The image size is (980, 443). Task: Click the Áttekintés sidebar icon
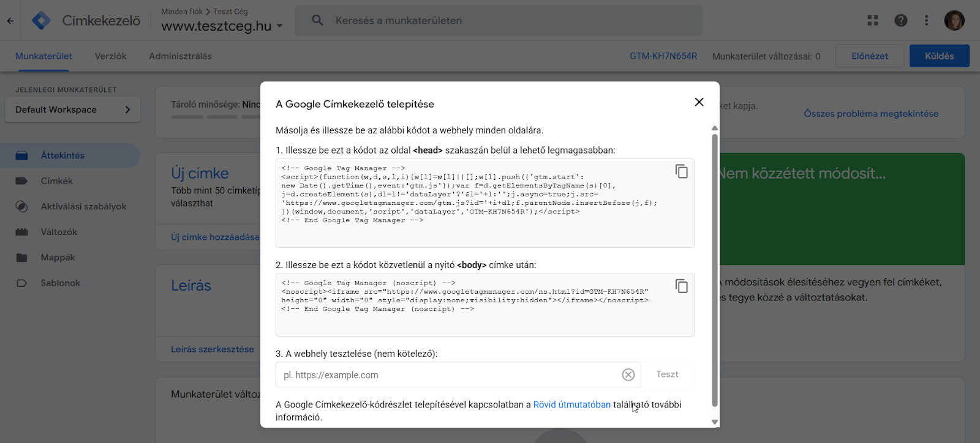point(22,155)
